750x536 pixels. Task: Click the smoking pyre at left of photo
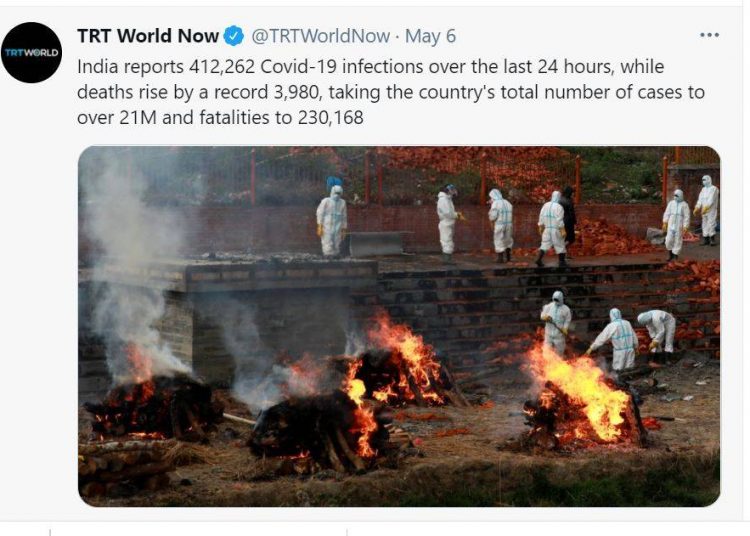[153, 404]
